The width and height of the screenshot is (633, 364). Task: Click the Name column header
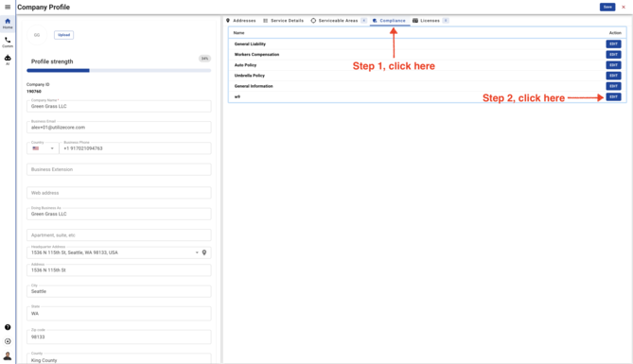point(239,33)
